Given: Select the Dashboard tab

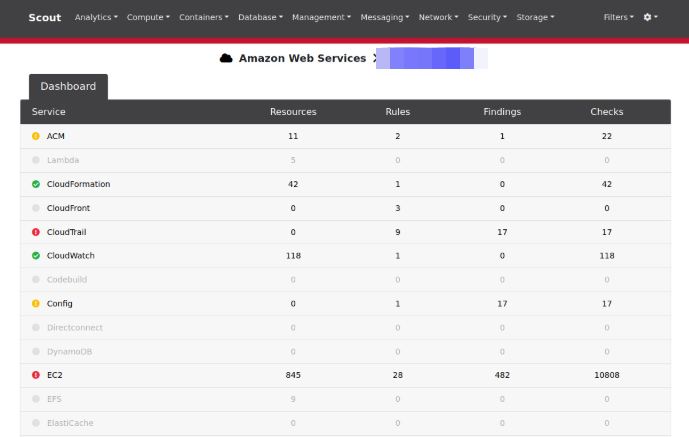Looking at the screenshot, I should 68,87.
